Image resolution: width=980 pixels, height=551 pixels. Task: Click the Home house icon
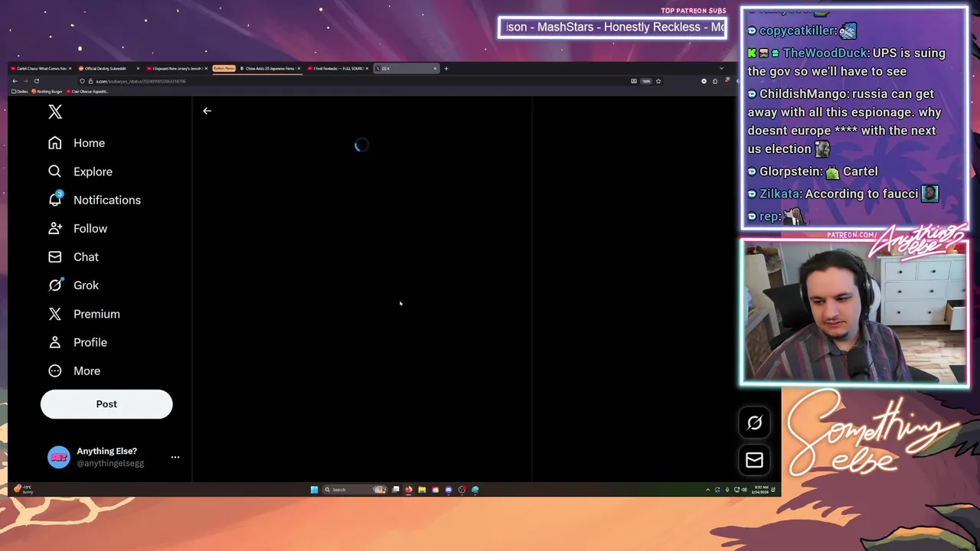tap(55, 143)
